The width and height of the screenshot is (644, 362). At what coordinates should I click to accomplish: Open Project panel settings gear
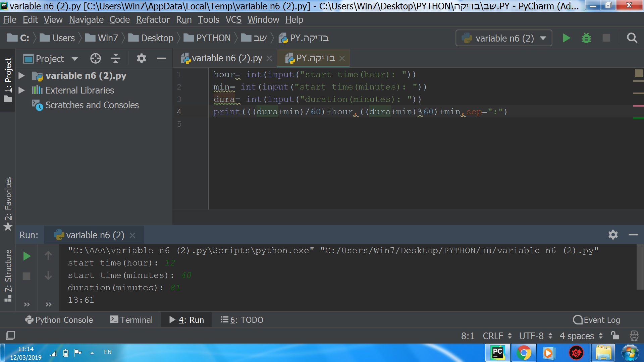click(x=141, y=59)
